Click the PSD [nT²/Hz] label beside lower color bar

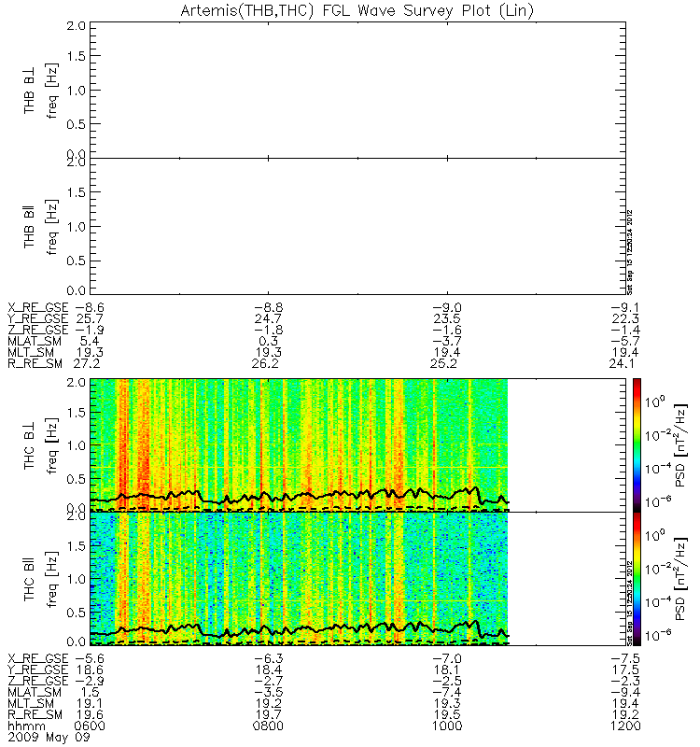coord(680,579)
